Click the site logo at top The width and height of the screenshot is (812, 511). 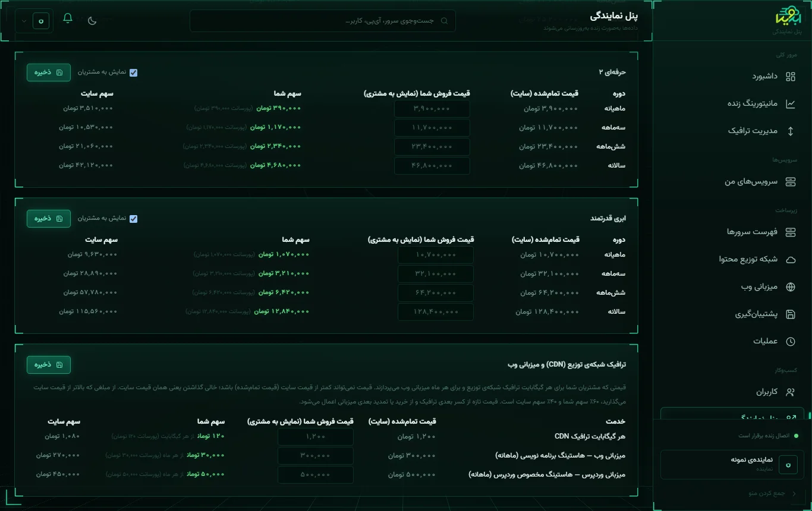pos(788,16)
